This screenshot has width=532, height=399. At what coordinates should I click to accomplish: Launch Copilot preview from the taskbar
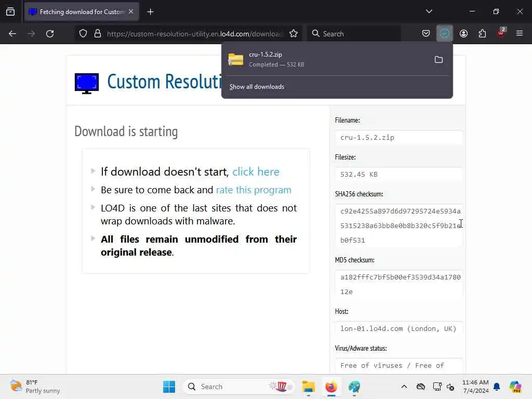pos(515,387)
